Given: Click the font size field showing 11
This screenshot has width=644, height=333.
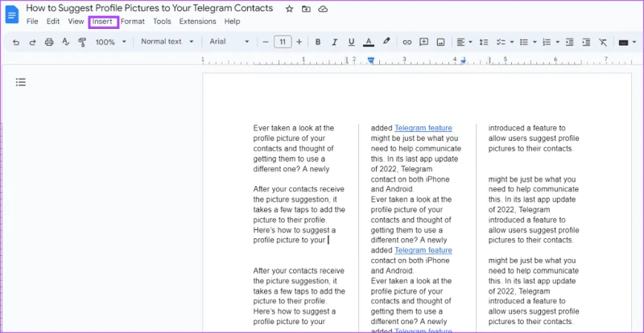Looking at the screenshot, I should click(x=283, y=42).
